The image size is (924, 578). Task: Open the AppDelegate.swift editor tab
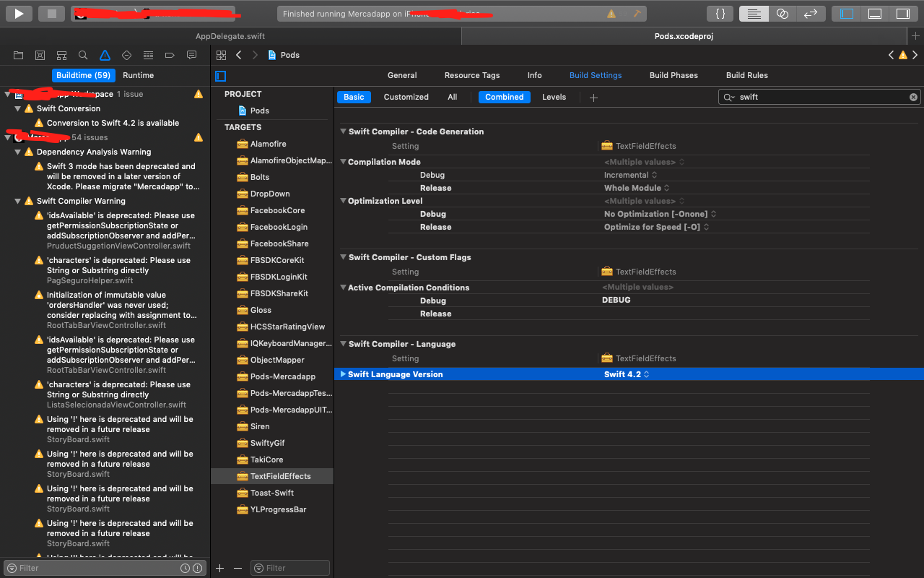coord(231,35)
